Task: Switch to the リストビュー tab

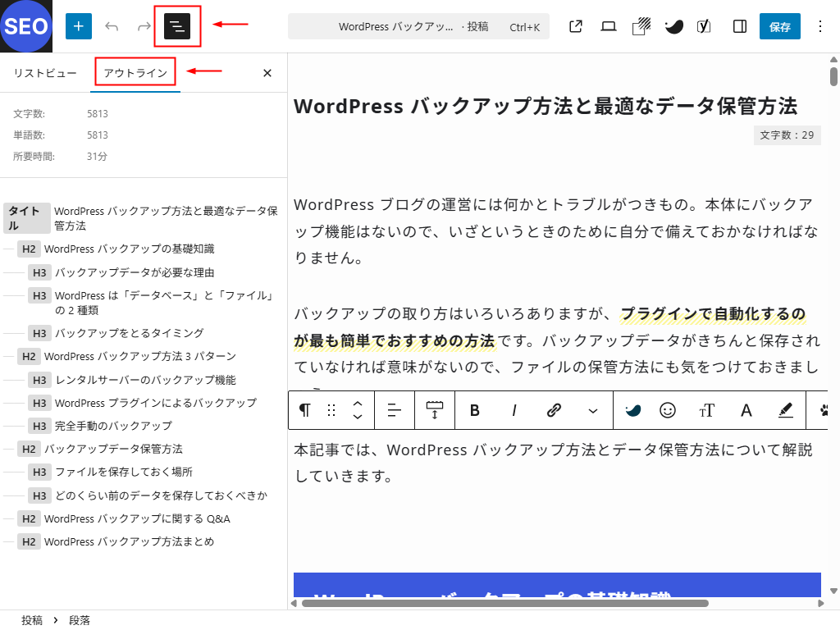Action: [x=43, y=72]
